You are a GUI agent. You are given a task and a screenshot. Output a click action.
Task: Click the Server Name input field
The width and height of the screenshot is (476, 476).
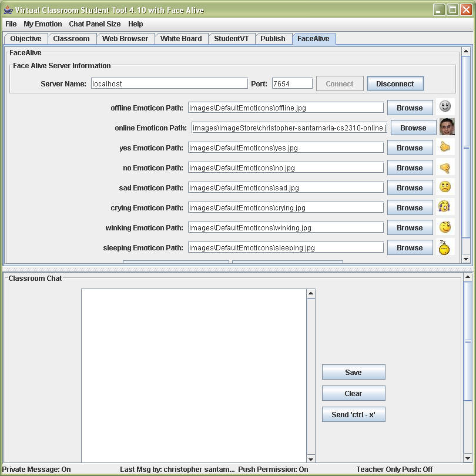[169, 84]
